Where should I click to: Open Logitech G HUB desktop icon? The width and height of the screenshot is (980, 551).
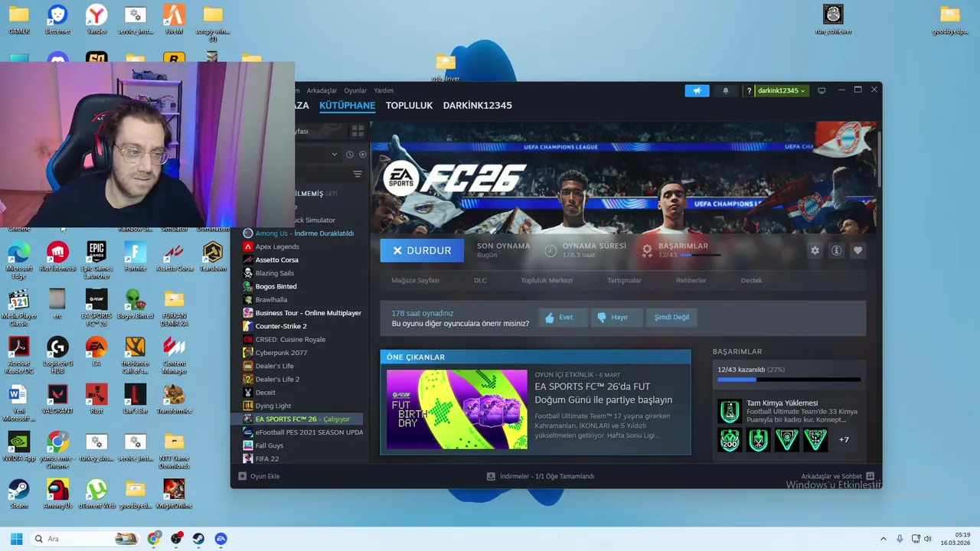[57, 354]
